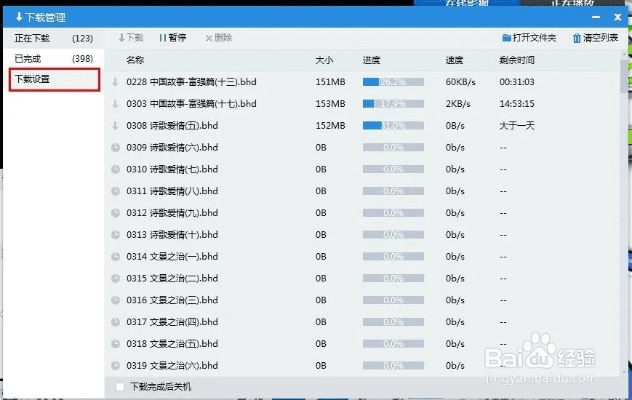Click the 暂停 pause button
This screenshot has height=400, width=632.
173,38
